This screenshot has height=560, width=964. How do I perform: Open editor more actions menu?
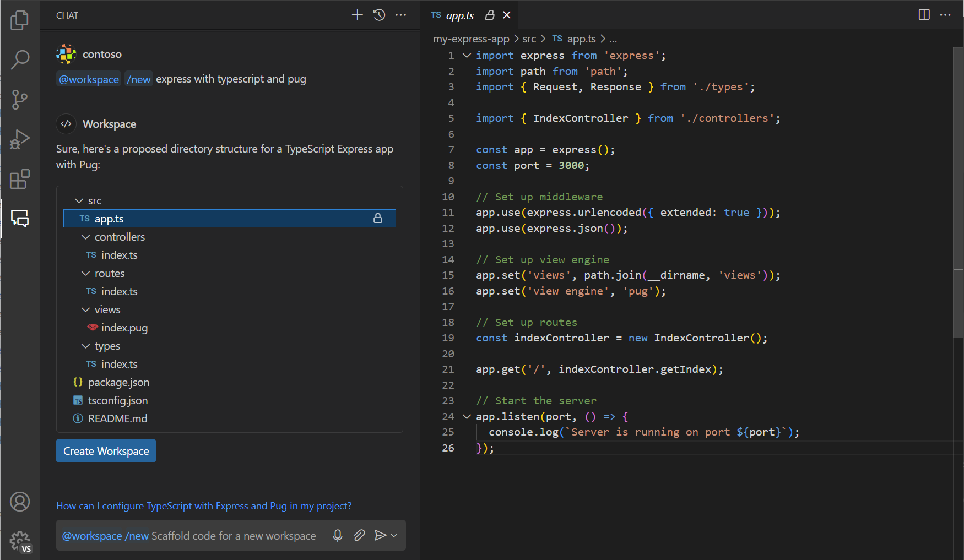[x=945, y=15]
